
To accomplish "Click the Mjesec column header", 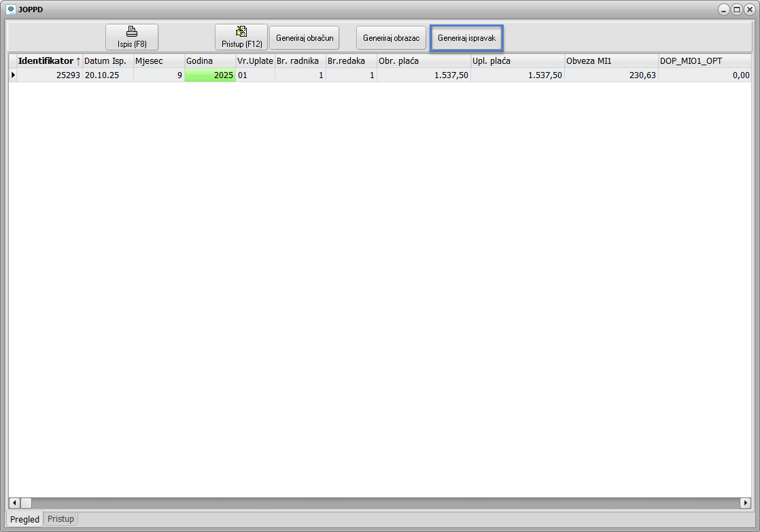I will 158,60.
